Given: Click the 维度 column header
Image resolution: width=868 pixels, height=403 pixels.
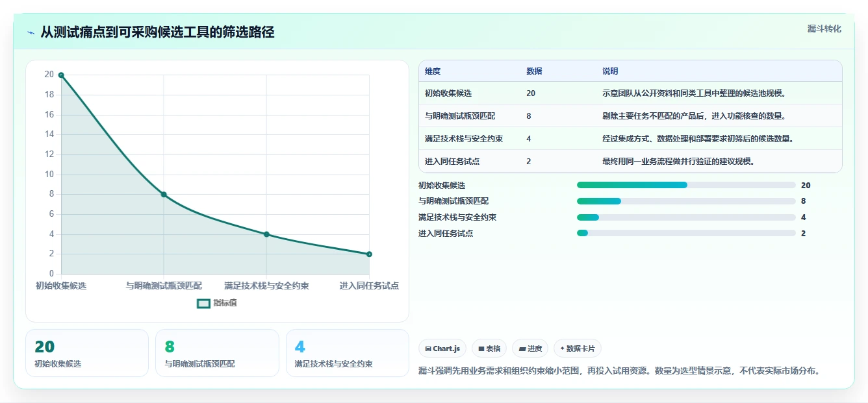Looking at the screenshot, I should [x=433, y=71].
